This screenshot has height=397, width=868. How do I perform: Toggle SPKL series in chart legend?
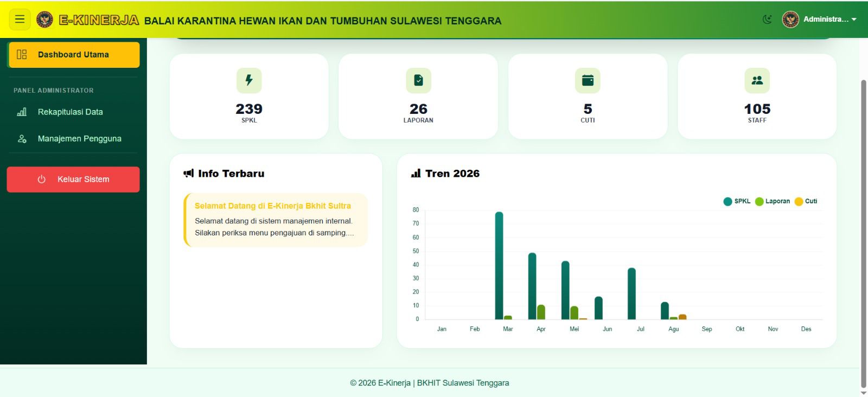[737, 201]
